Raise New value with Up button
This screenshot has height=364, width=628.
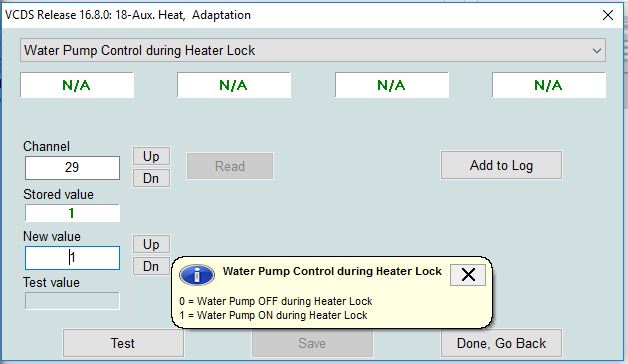point(151,244)
